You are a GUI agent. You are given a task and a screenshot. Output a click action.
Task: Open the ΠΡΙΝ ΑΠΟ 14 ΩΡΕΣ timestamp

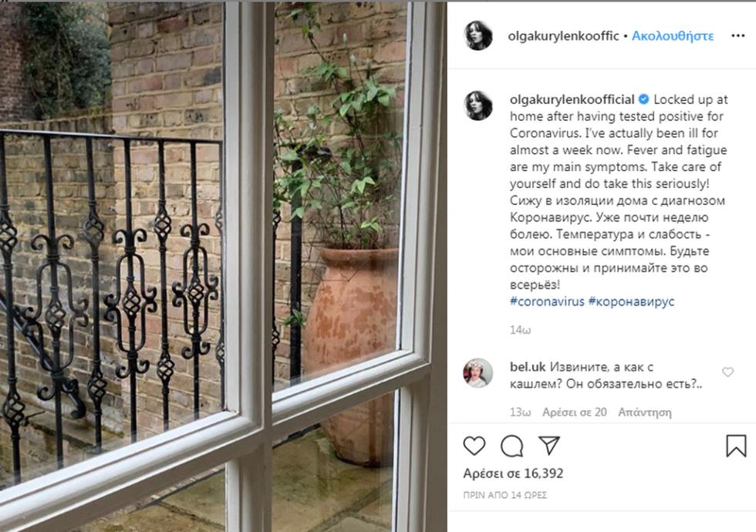coord(505,495)
